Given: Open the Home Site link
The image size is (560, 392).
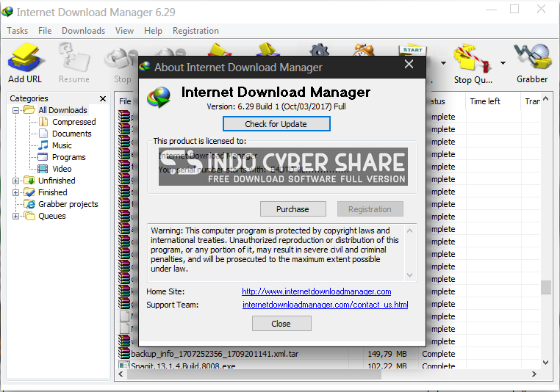Looking at the screenshot, I should tap(317, 291).
